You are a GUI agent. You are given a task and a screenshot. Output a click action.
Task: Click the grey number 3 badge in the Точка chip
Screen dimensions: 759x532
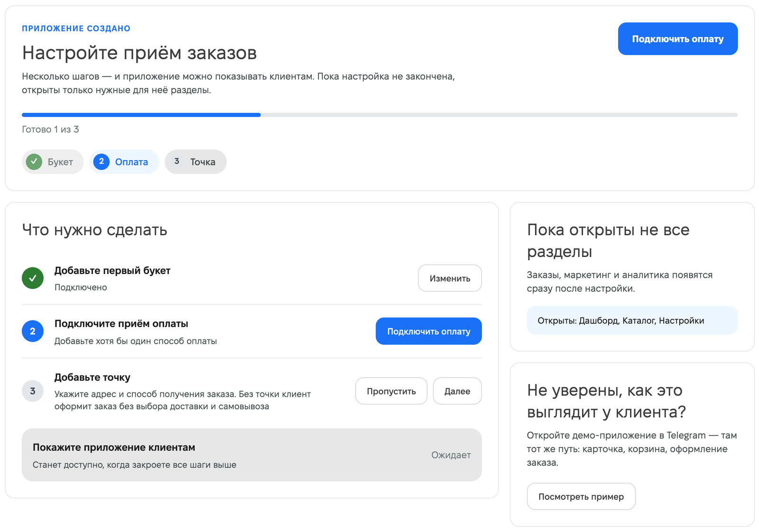click(176, 162)
